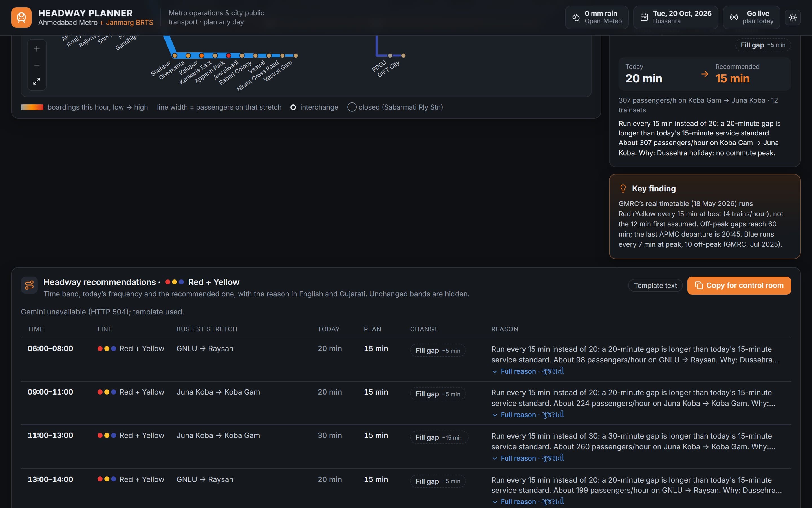Click Fill gap −5 min chip in 06:00–08:00 row
This screenshot has height=508, width=812.
click(438, 351)
